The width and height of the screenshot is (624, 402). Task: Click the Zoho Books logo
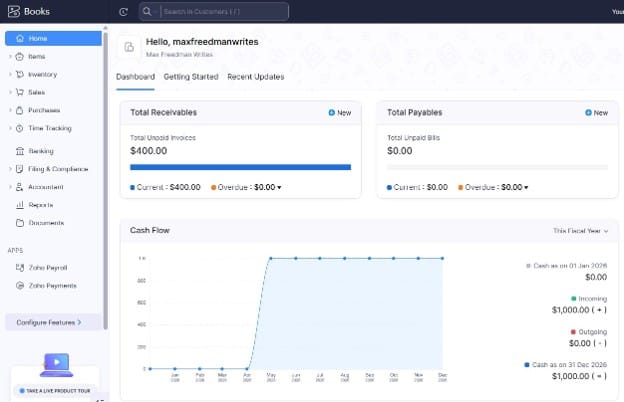click(29, 11)
